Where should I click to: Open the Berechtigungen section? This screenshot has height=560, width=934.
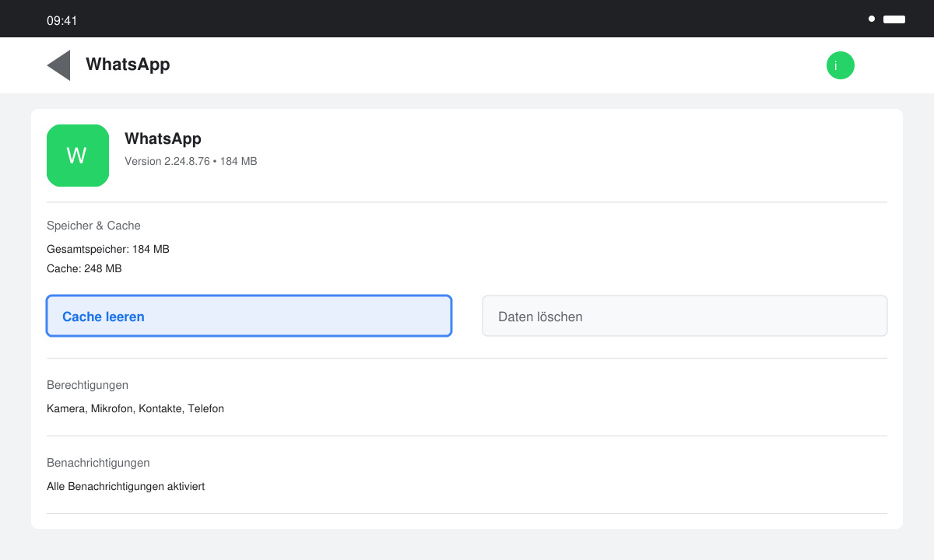click(87, 385)
